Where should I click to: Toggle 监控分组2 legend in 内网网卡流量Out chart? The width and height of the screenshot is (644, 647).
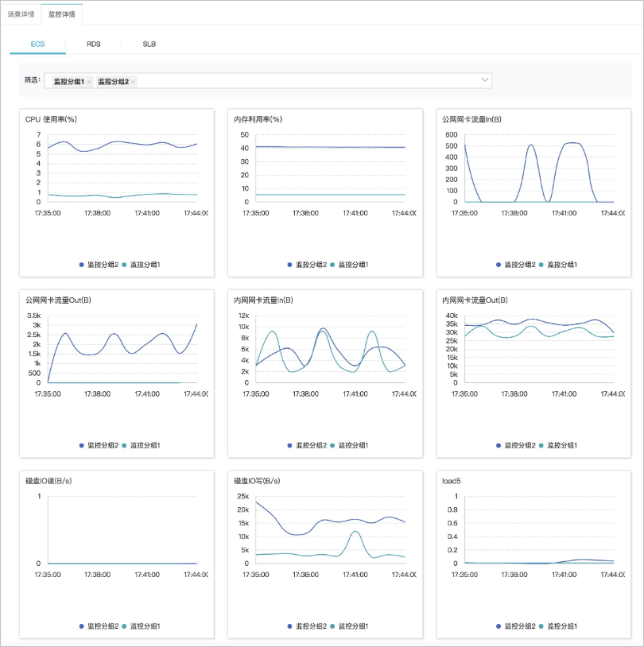(x=516, y=445)
